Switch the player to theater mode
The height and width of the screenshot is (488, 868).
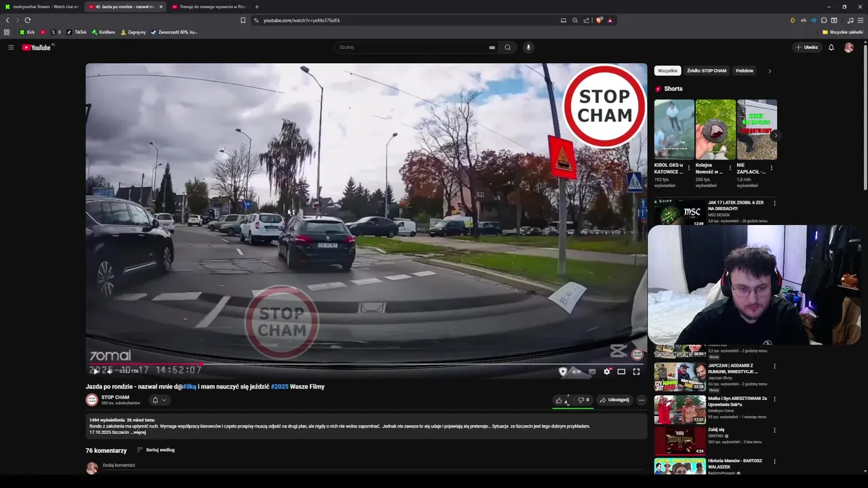[621, 371]
